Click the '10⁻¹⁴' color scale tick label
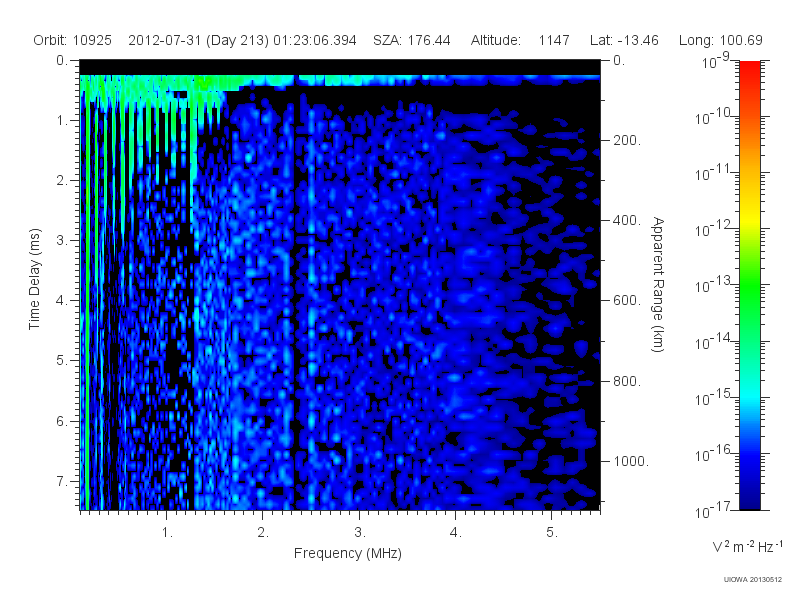 pyautogui.click(x=715, y=341)
